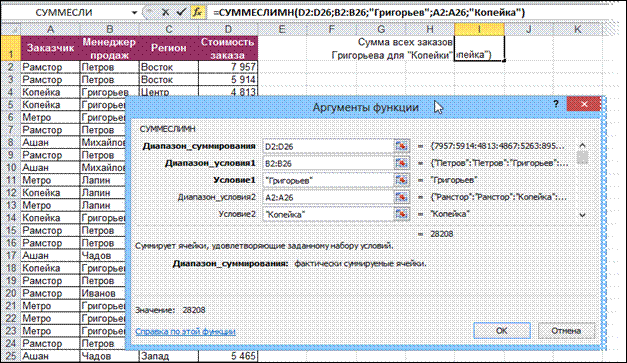Collapse dialog via Условие1 range selector icon

[401, 180]
